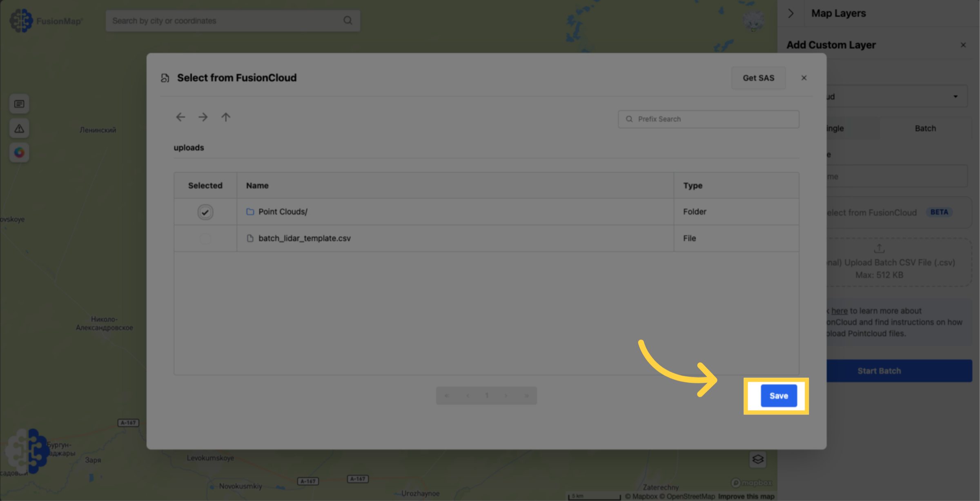Close the Add Custom Layer panel

pos(963,45)
